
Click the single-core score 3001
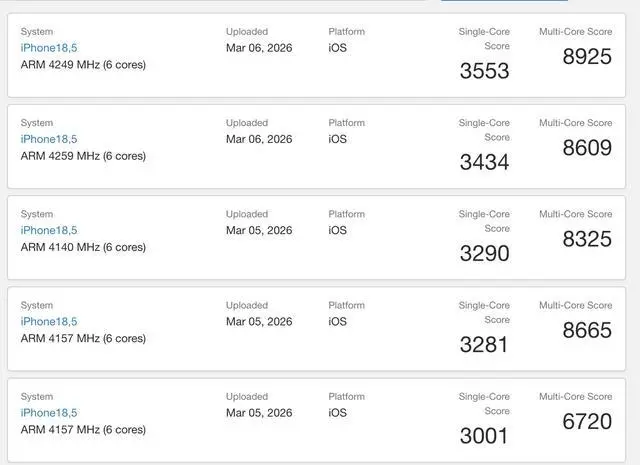484,436
